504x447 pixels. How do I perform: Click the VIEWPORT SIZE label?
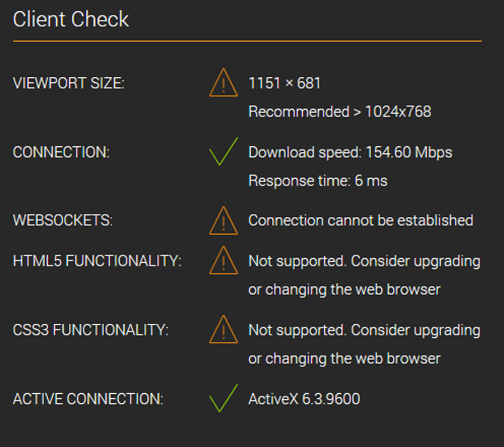click(x=68, y=83)
